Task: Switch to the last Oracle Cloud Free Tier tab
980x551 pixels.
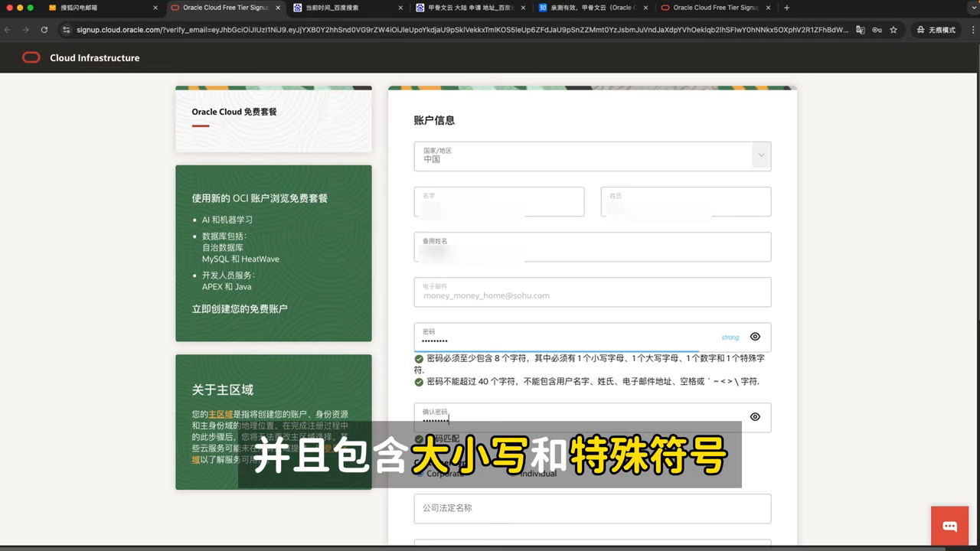Action: coord(716,8)
